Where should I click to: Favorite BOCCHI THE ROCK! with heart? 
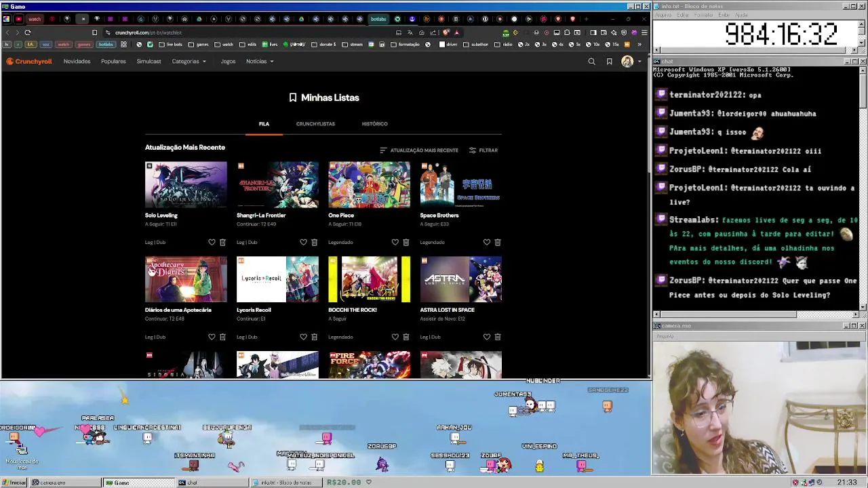(395, 337)
